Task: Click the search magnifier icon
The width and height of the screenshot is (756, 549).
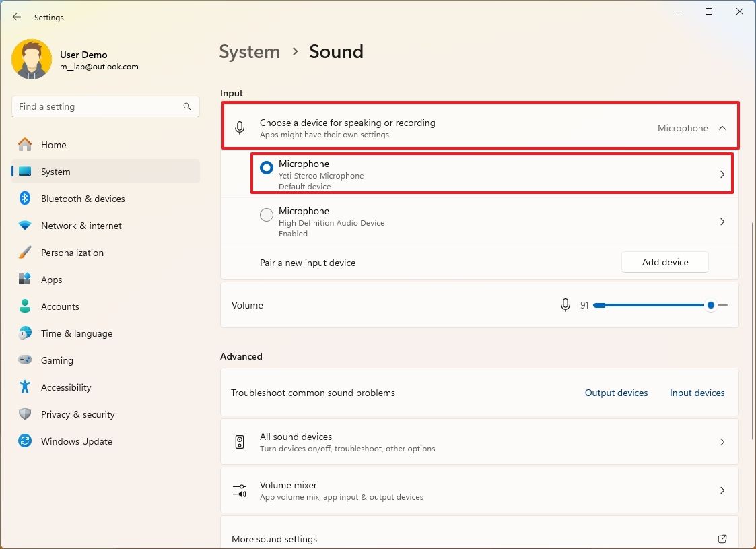Action: (187, 106)
